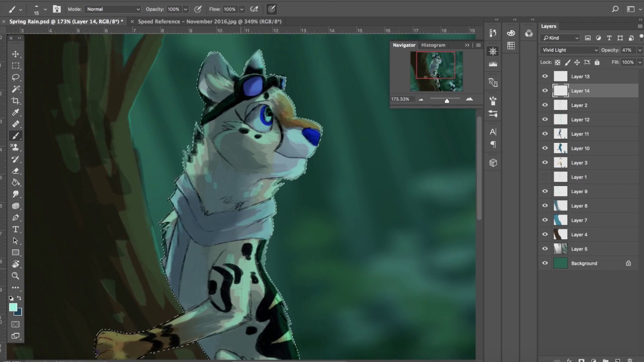
Task: Toggle Quick Mask mode
Action: click(x=16, y=324)
